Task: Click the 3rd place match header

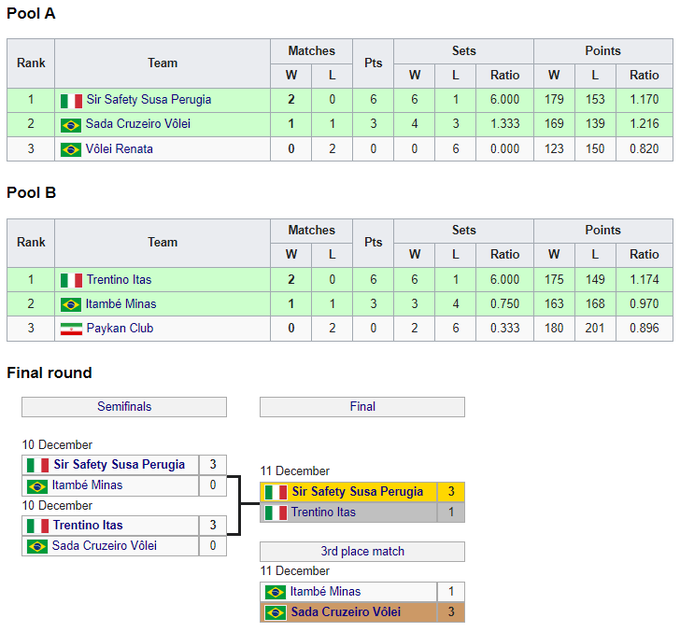Action: click(x=362, y=551)
